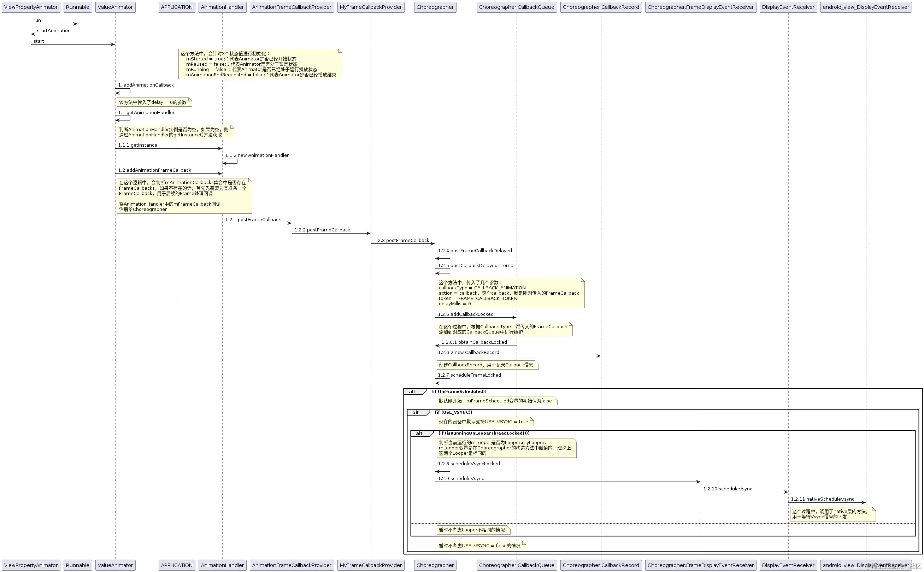
Task: Click the alt label for USE_VSYNC condition
Action: click(x=416, y=413)
